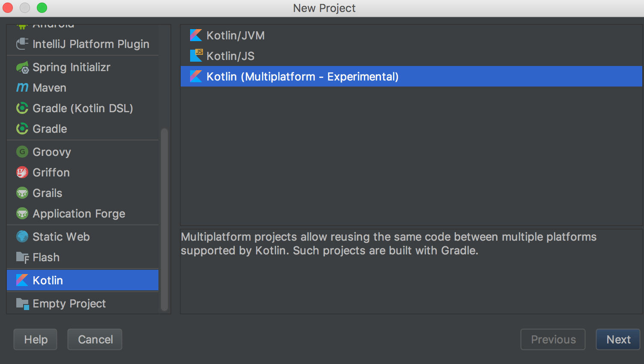Click the Grails icon

tap(22, 193)
